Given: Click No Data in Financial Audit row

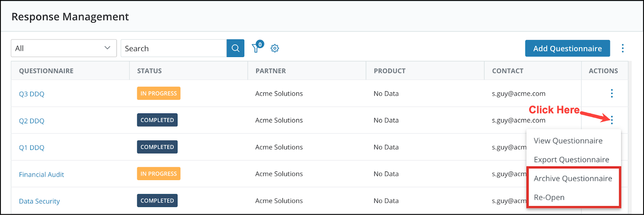Looking at the screenshot, I should pyautogui.click(x=386, y=174).
